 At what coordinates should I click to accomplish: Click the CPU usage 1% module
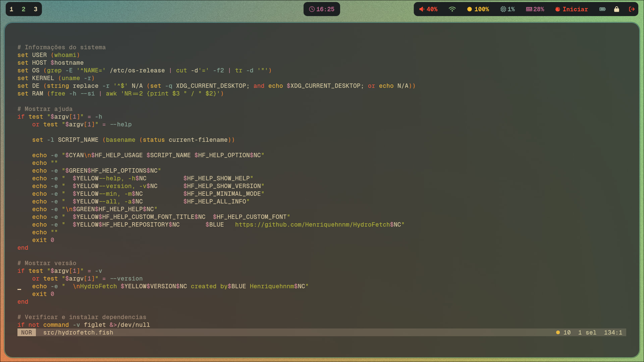pyautogui.click(x=507, y=9)
